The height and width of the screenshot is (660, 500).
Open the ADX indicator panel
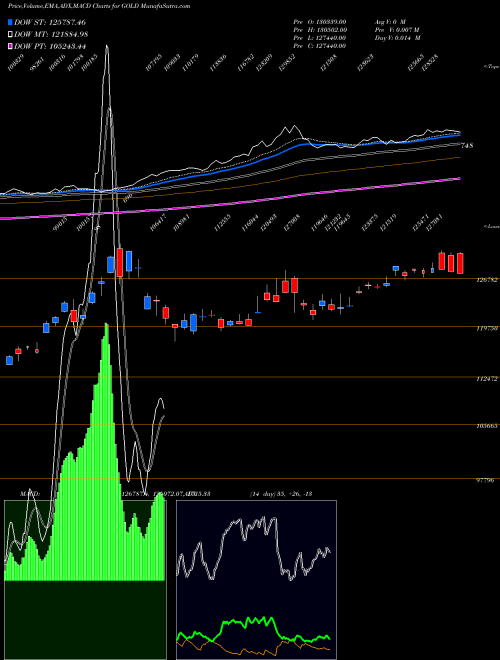pyautogui.click(x=256, y=579)
